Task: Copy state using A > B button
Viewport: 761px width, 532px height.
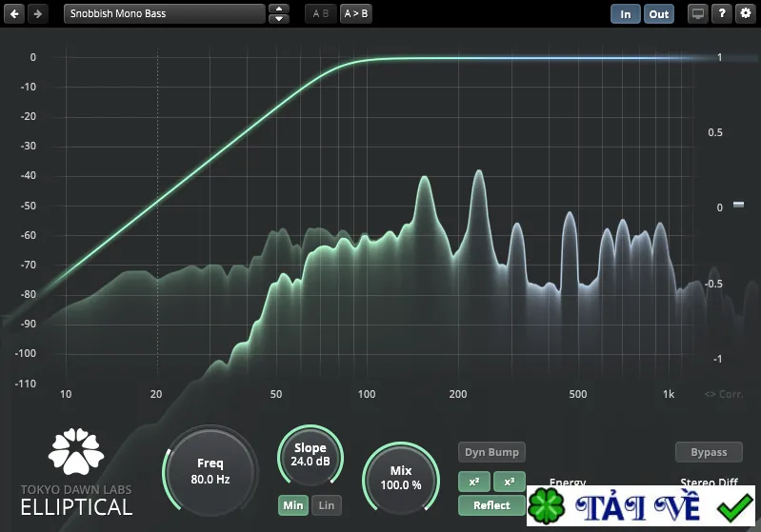Action: [x=356, y=13]
